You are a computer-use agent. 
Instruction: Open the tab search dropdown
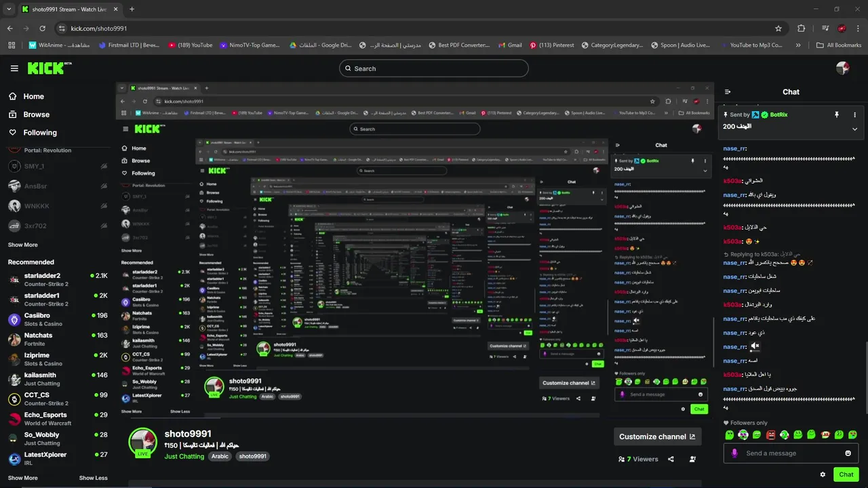[9, 9]
